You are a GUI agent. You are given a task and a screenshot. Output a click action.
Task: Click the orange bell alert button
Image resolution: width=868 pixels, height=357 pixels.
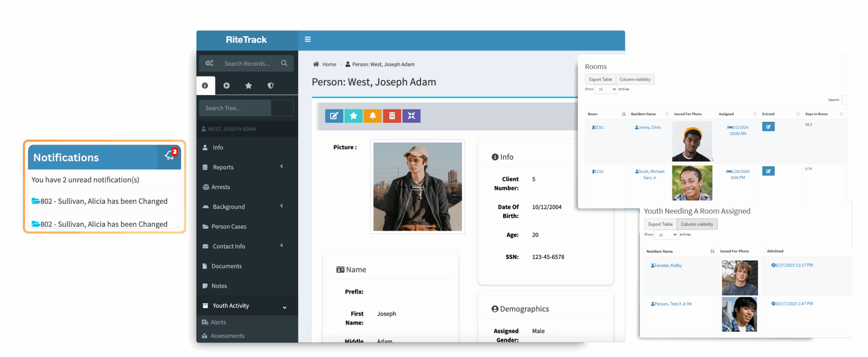[373, 116]
